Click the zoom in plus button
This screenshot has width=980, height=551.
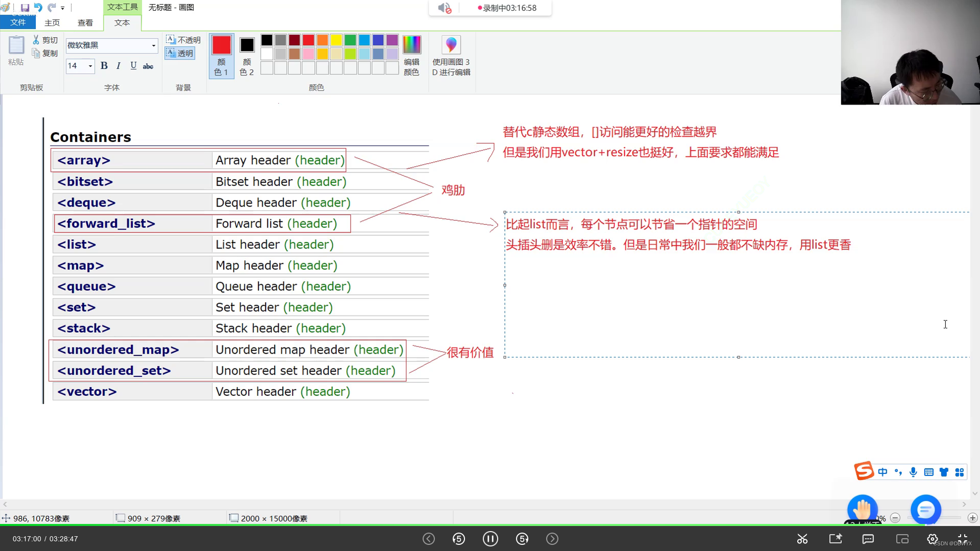(x=972, y=518)
